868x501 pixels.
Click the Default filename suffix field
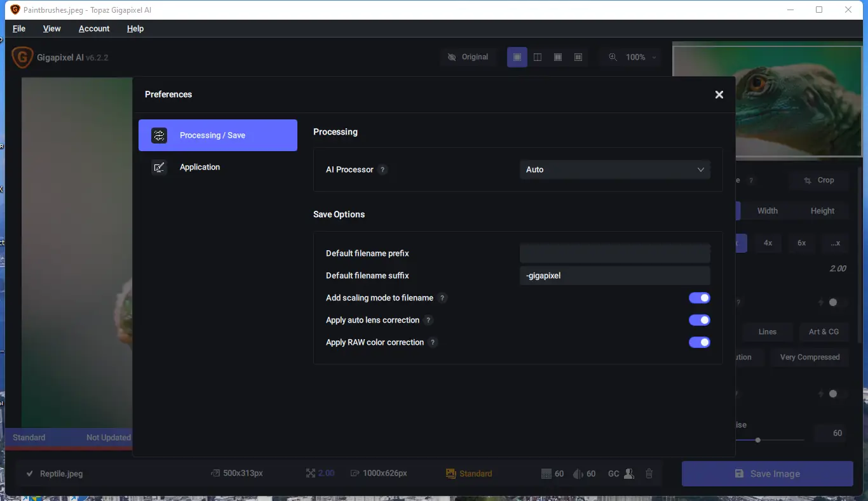click(615, 276)
